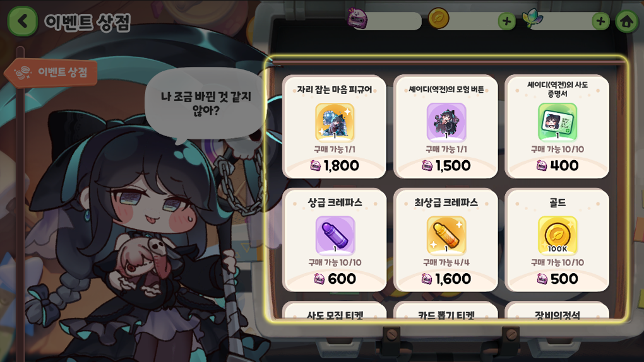
Task: Open the 카드 뽑기 티켓 item card
Action: [x=446, y=311]
